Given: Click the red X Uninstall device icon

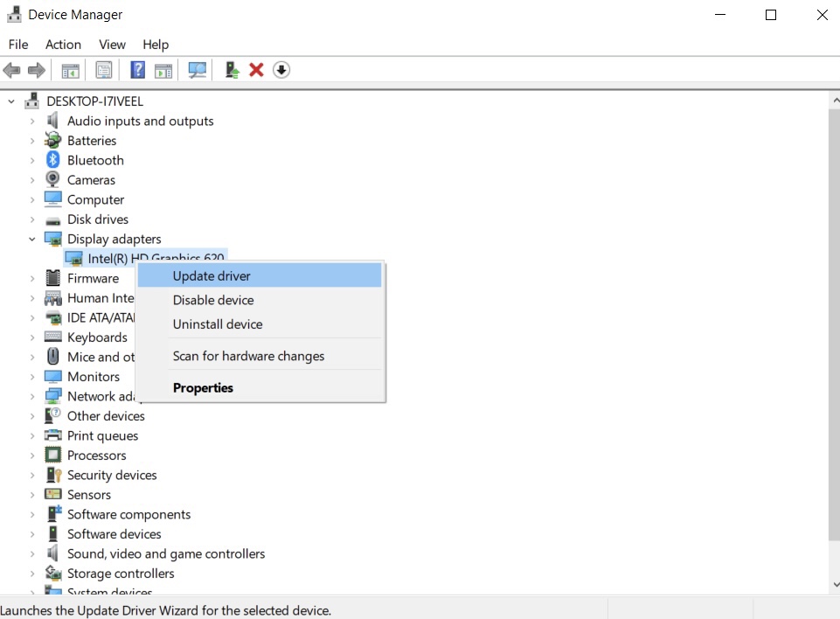Looking at the screenshot, I should pyautogui.click(x=257, y=70).
